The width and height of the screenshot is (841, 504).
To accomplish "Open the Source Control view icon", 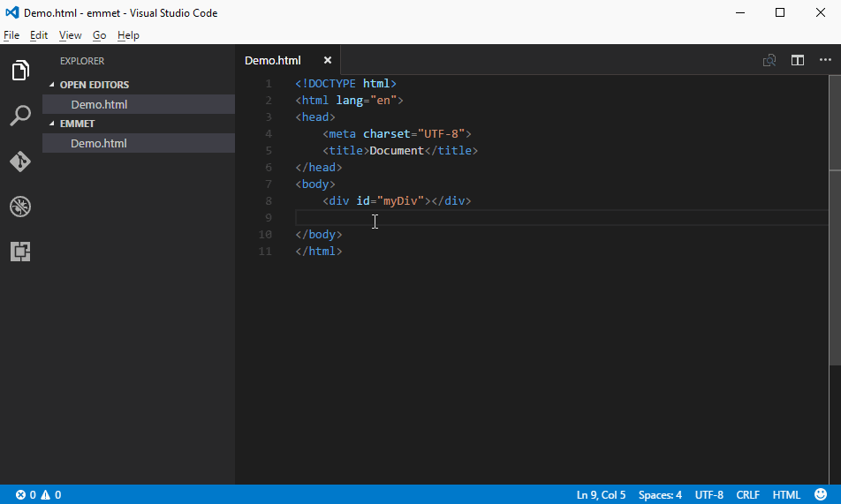I will pos(20,162).
